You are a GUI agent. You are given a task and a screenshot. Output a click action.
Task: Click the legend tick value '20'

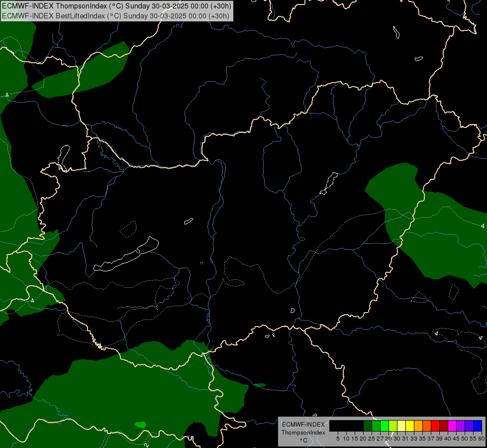click(363, 439)
